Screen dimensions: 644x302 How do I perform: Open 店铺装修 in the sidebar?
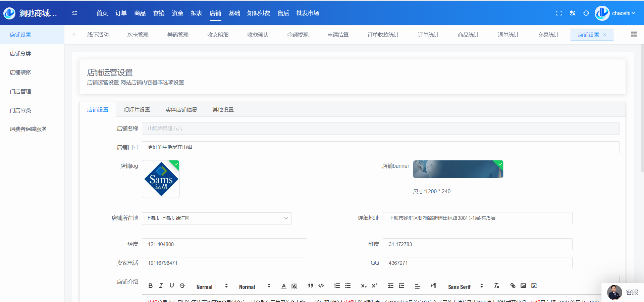point(20,72)
